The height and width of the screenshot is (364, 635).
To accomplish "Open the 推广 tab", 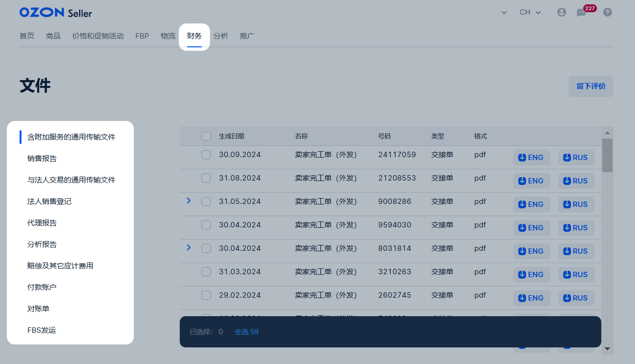I will (x=247, y=36).
